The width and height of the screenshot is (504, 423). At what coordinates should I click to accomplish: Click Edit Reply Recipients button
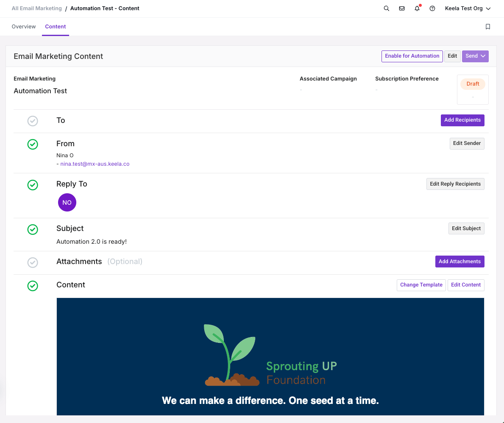(x=455, y=184)
